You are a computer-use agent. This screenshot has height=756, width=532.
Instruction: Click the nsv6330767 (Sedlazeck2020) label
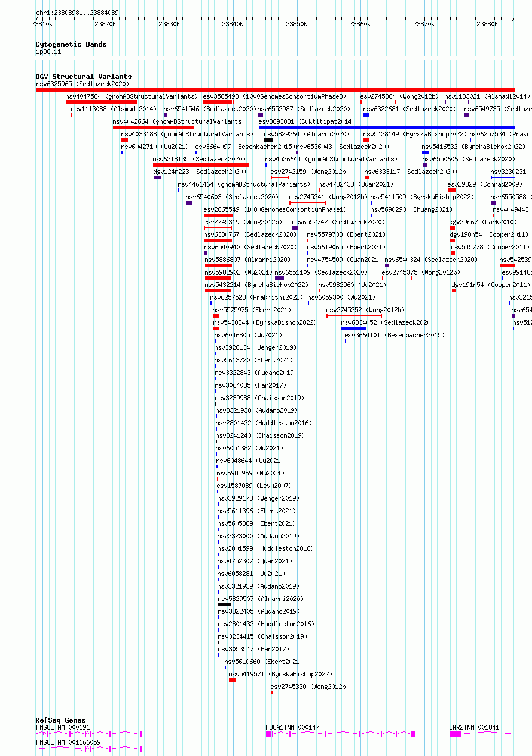(x=250, y=234)
